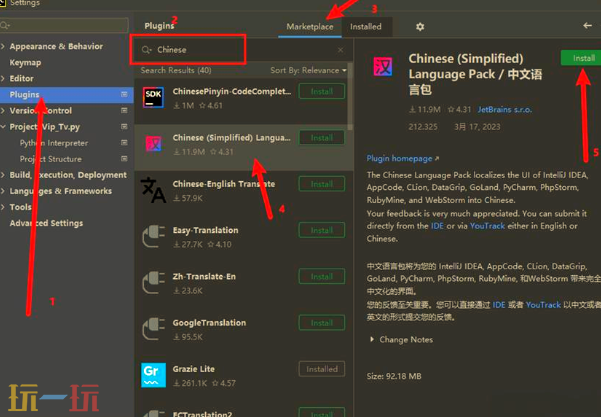The width and height of the screenshot is (601, 417).
Task: Click the settings sidebar search icon
Action: [x=5, y=26]
